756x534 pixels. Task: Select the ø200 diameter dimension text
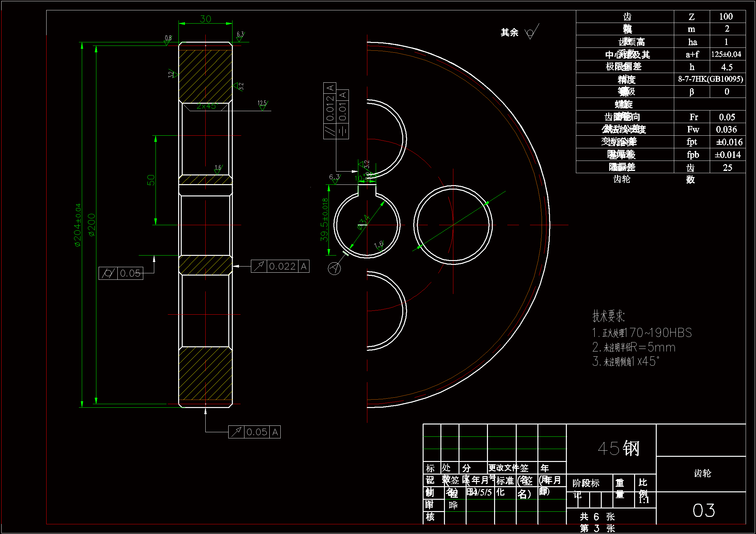[92, 225]
